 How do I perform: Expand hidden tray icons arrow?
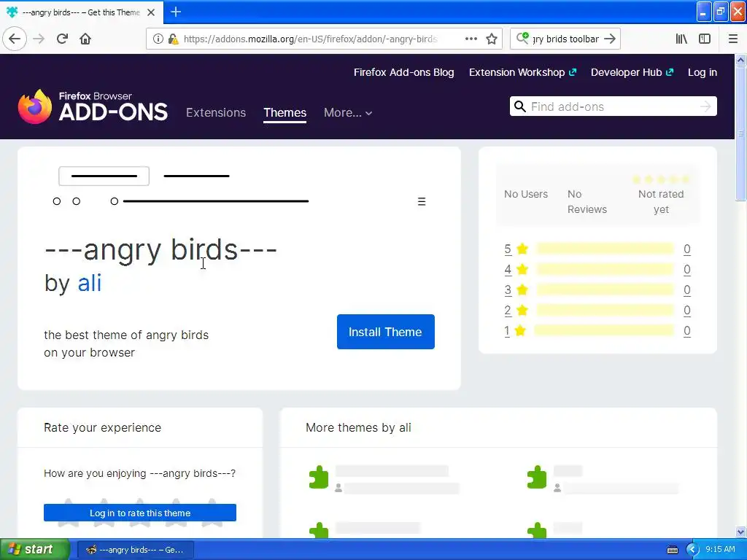(692, 550)
